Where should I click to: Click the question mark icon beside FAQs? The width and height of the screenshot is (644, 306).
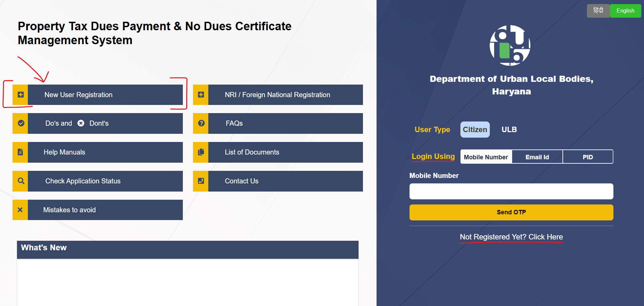[201, 123]
